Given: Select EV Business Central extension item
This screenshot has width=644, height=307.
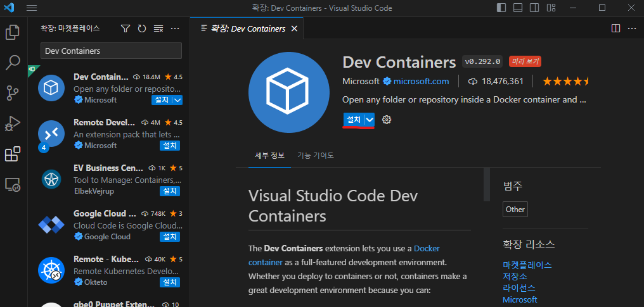Looking at the screenshot, I should [109, 179].
